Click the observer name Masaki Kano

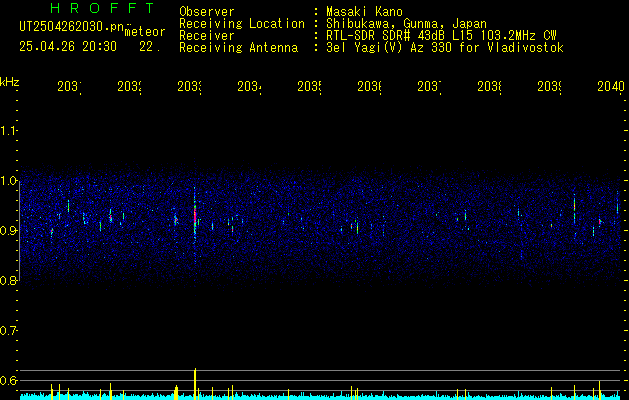364,11
